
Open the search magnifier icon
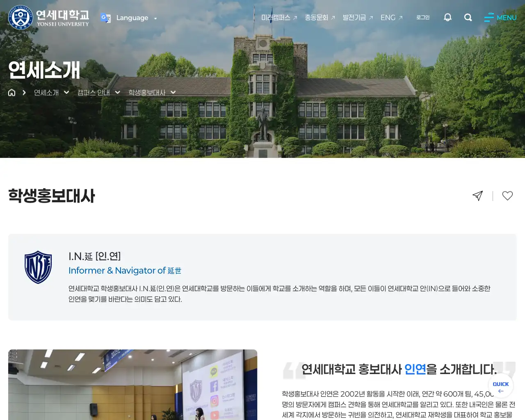468,17
